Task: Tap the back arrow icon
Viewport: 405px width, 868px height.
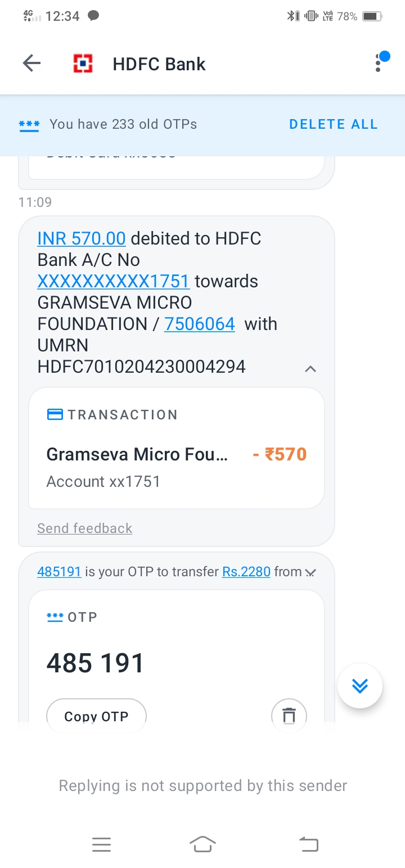Action: [x=32, y=64]
